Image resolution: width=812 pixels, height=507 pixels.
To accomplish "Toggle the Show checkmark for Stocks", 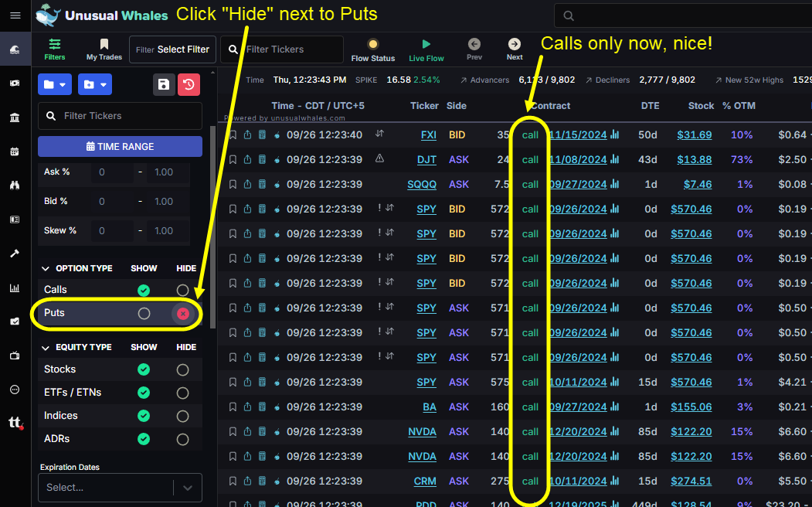I will pyautogui.click(x=144, y=369).
